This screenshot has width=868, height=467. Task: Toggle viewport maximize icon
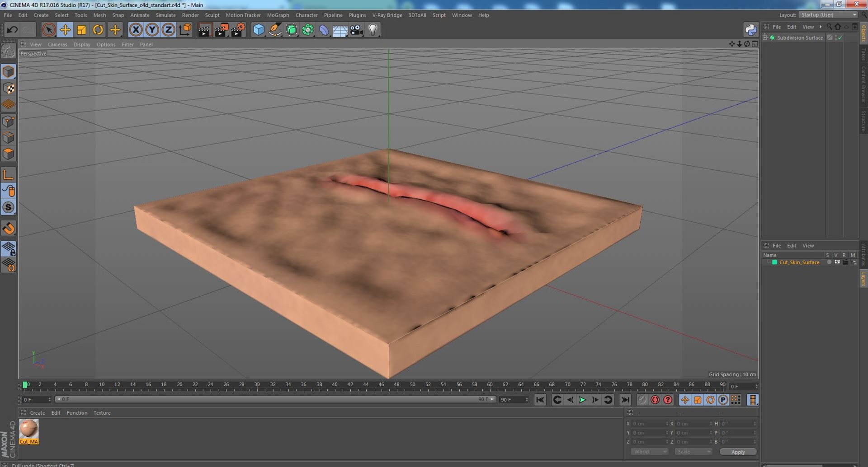[755, 44]
